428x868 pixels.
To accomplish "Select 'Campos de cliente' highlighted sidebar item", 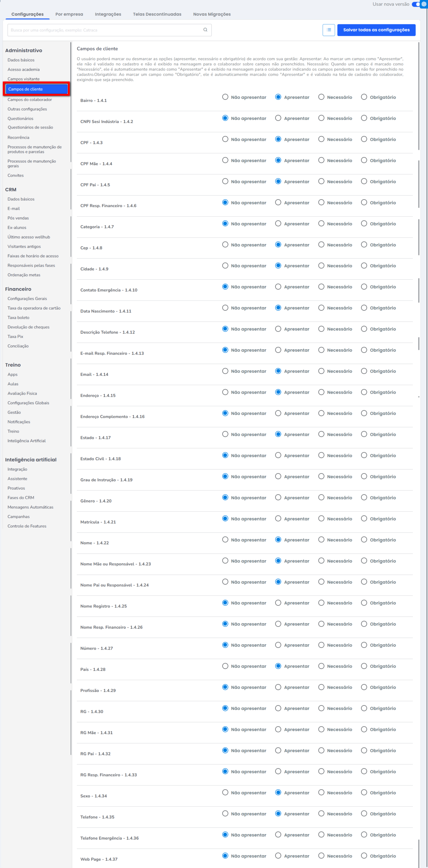I will tap(36, 89).
